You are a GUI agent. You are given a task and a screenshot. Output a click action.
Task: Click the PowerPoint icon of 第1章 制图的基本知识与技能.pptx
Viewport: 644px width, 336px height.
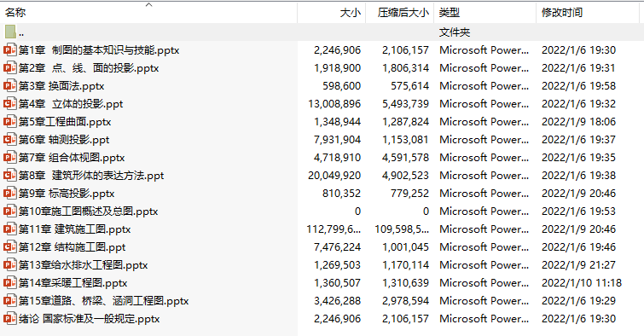coord(10,50)
